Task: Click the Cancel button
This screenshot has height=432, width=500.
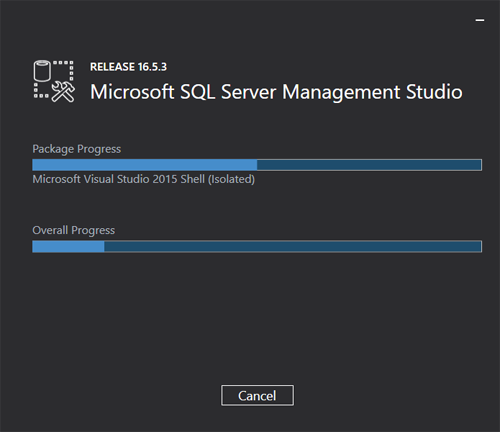Action: [257, 395]
